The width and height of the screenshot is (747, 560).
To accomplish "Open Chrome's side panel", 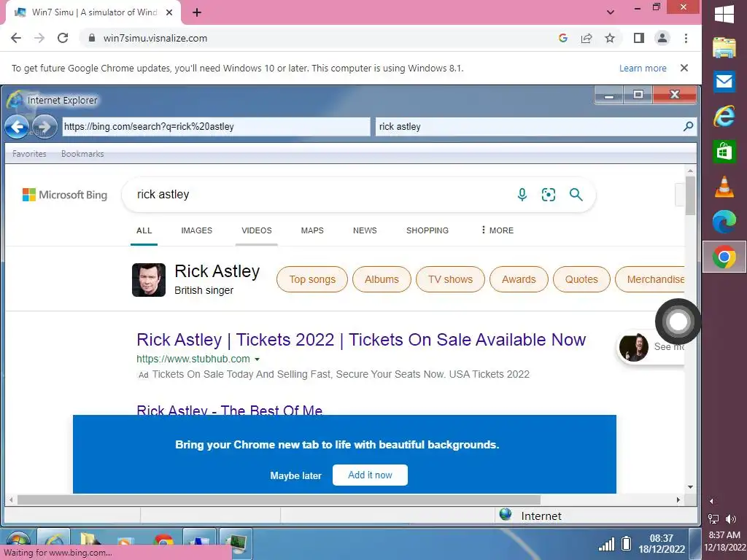I will (639, 38).
